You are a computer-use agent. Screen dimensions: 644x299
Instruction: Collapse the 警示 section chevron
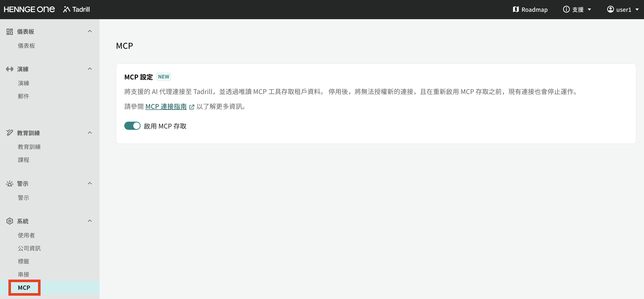[90, 183]
